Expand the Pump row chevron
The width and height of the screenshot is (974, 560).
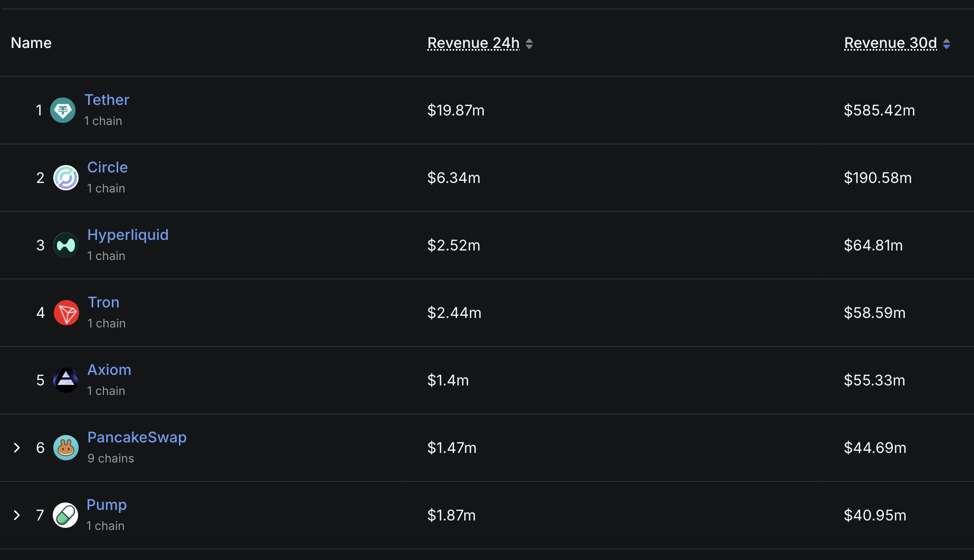pyautogui.click(x=17, y=515)
